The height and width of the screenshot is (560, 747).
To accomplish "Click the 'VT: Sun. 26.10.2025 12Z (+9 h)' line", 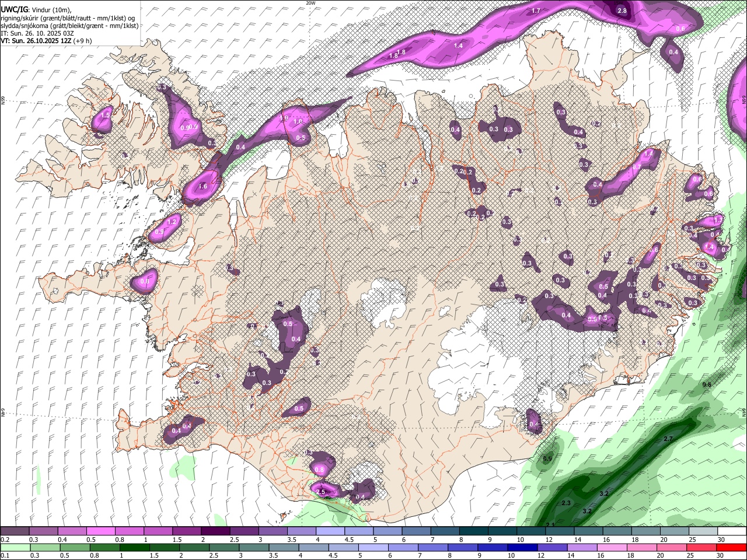I will tap(46, 41).
